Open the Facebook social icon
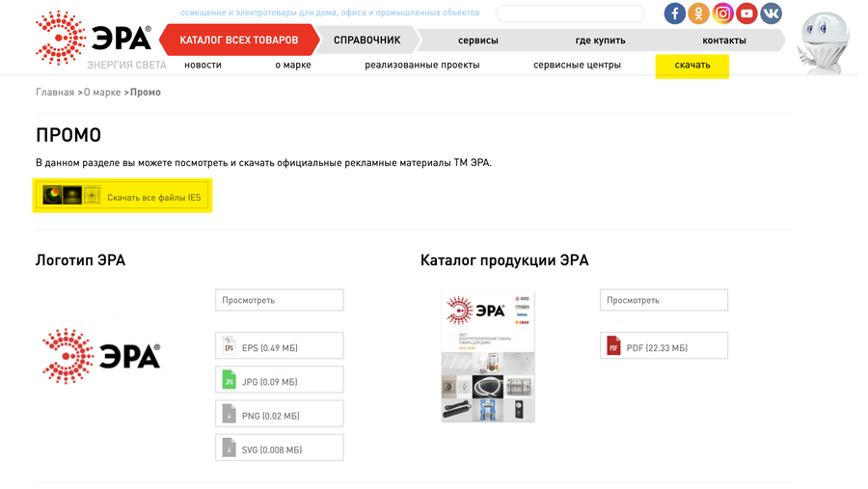 pos(674,14)
